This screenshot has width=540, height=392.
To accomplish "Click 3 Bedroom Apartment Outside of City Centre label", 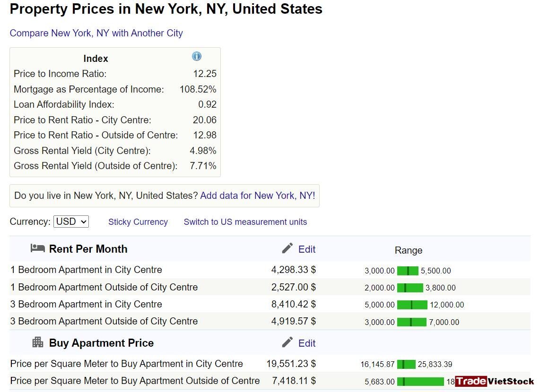I will point(104,321).
